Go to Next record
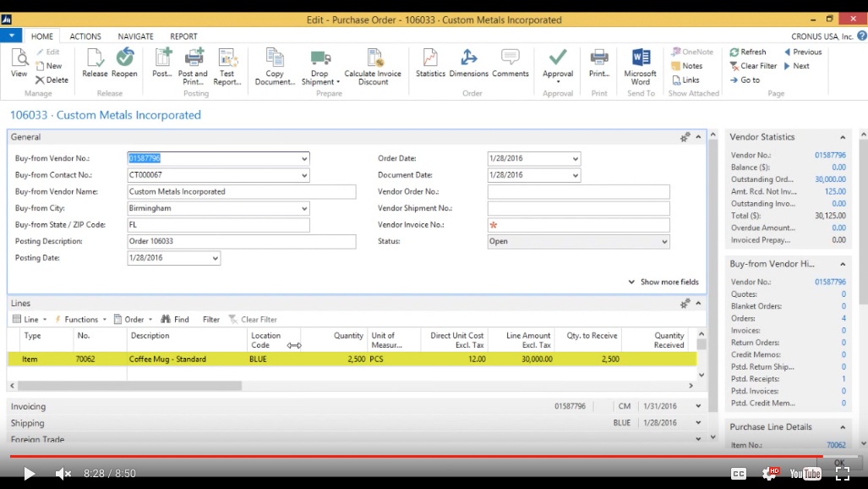 797,65
